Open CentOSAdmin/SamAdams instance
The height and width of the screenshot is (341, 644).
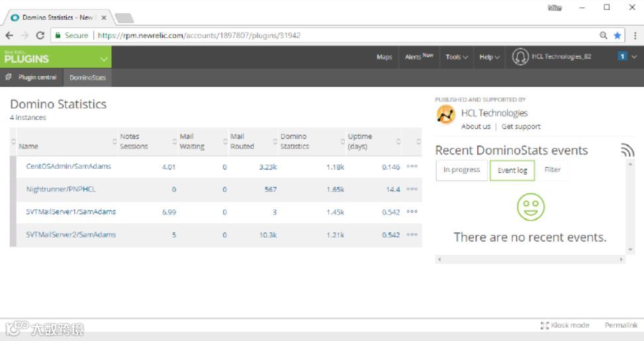pos(68,166)
